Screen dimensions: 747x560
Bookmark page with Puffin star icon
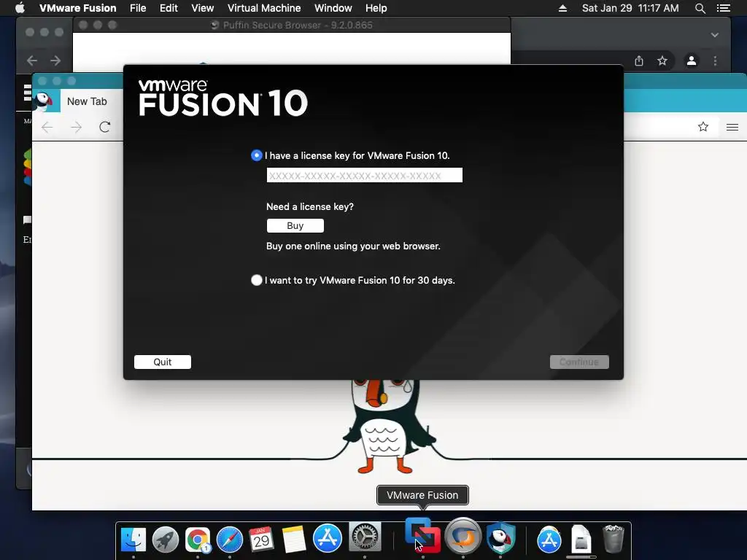[x=703, y=127]
